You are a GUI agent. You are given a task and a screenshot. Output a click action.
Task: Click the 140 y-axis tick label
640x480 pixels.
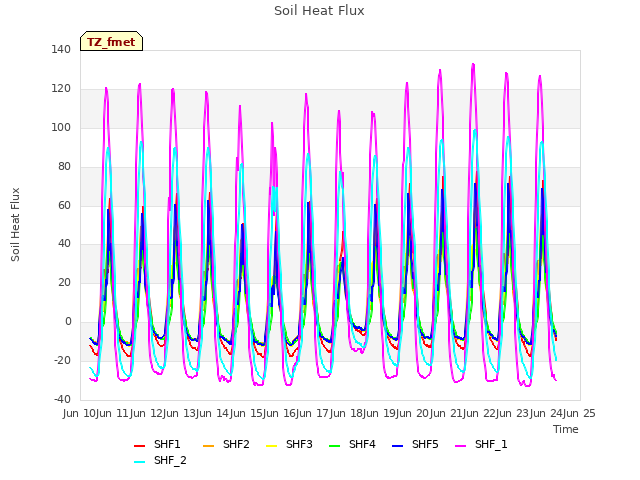click(x=61, y=49)
